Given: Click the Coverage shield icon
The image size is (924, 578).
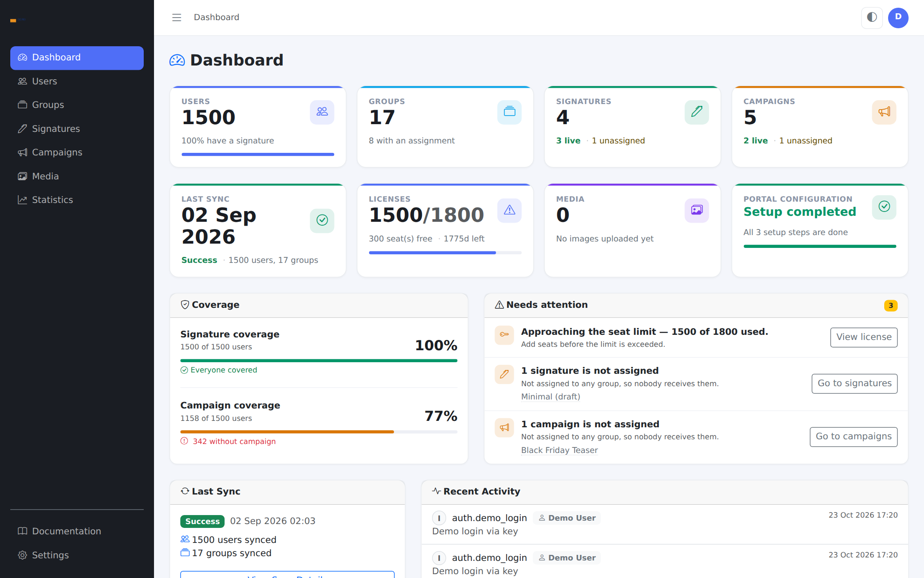Looking at the screenshot, I should (185, 305).
